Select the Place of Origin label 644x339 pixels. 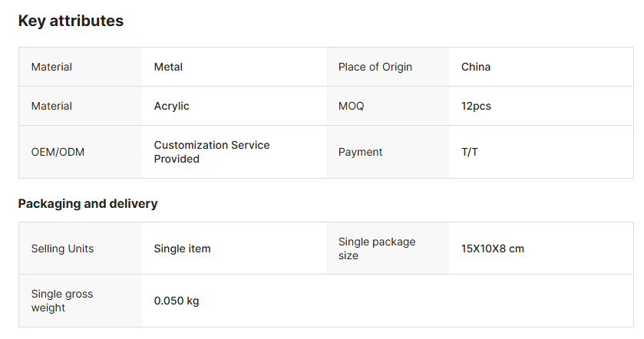coord(375,67)
